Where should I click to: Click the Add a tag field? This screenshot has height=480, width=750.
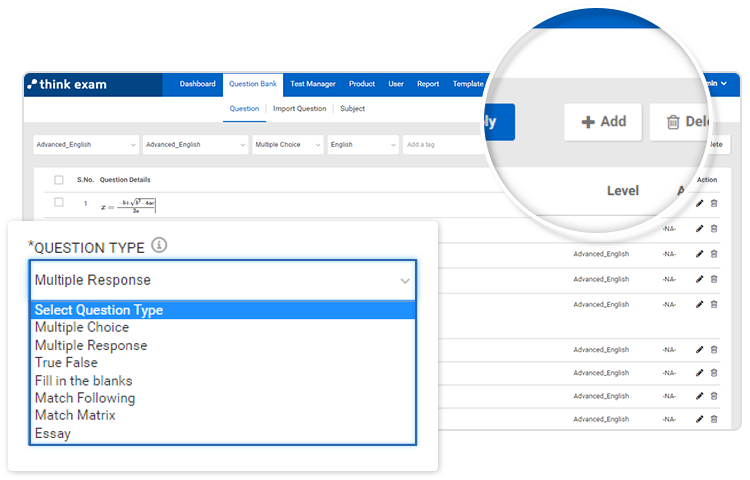pos(442,144)
